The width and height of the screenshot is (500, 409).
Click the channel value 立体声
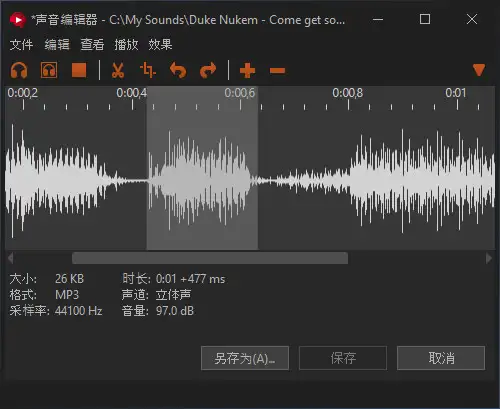pyautogui.click(x=173, y=295)
